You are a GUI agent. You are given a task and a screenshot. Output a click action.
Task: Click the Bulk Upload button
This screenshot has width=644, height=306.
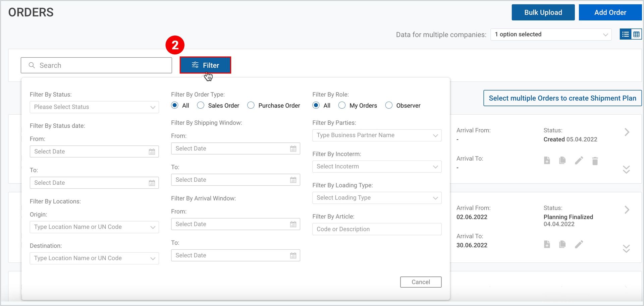pyautogui.click(x=543, y=12)
